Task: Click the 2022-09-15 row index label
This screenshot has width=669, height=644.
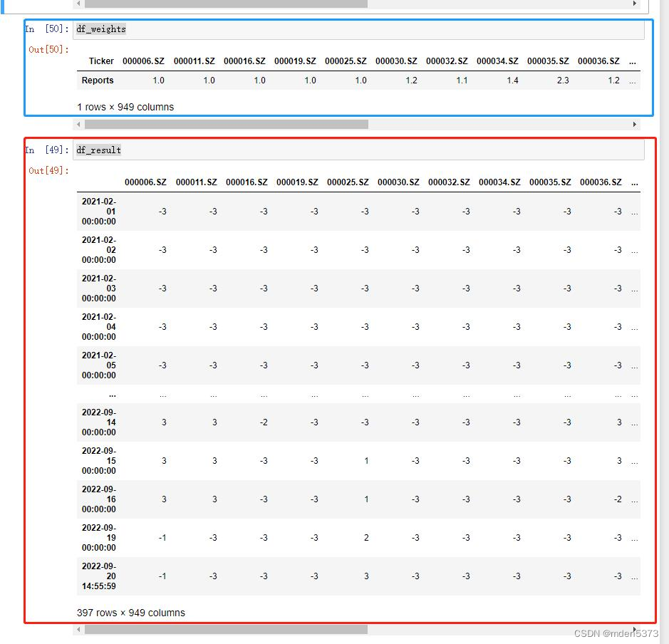Action: 99,461
